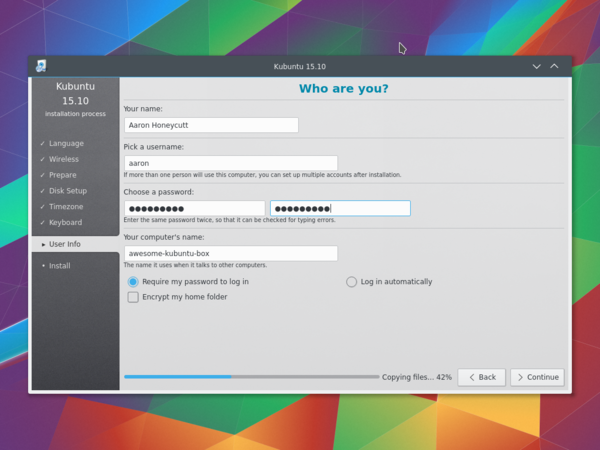Click the Back button

pyautogui.click(x=481, y=377)
